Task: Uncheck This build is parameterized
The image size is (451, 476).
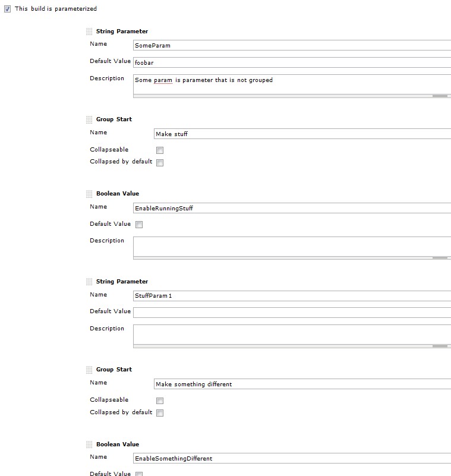Action: pyautogui.click(x=7, y=9)
